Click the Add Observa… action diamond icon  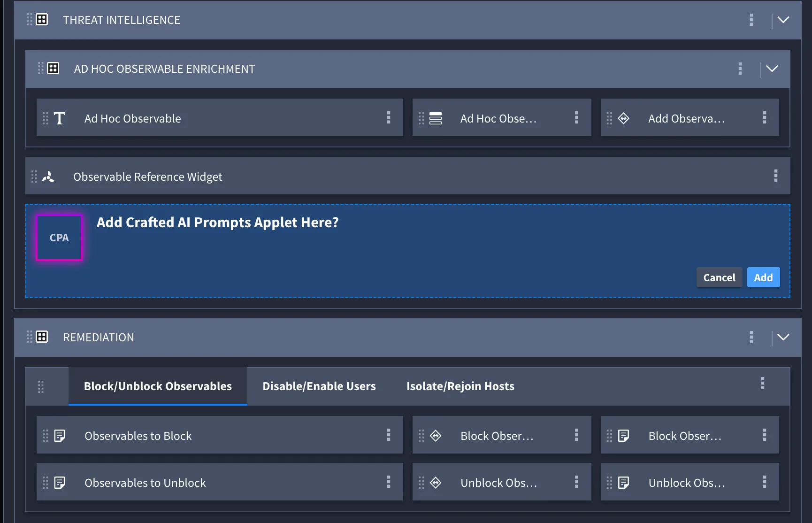point(623,118)
